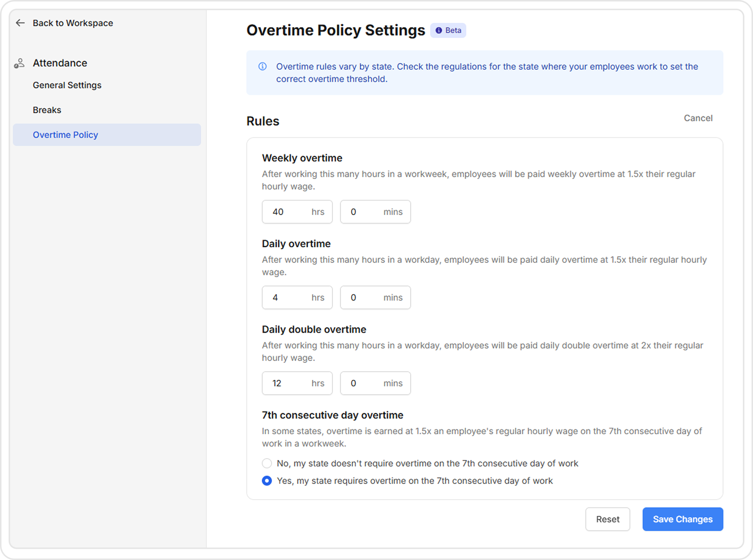Click the weekly overtime minutes field
Image resolution: width=753 pixels, height=560 pixels.
(x=375, y=212)
